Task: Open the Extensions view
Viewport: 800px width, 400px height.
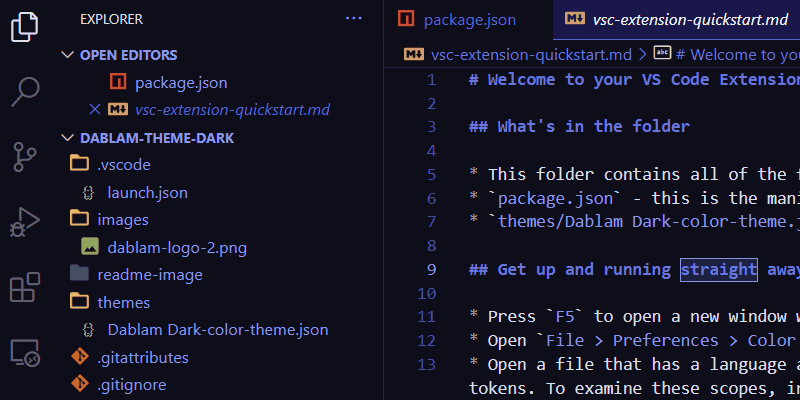Action: (24, 287)
